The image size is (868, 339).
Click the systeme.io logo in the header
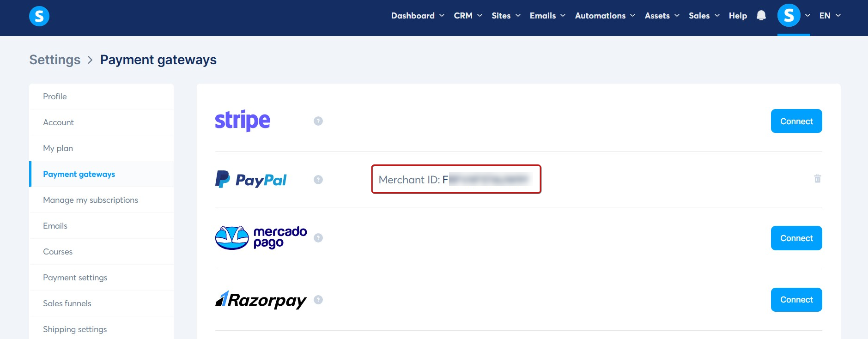[39, 16]
